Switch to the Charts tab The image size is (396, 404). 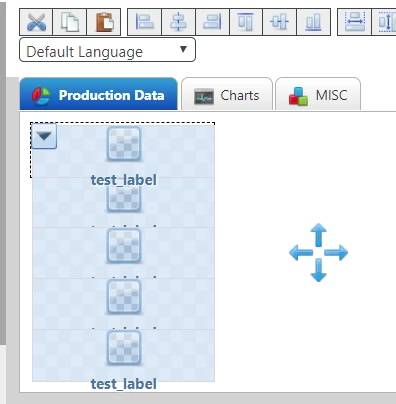pos(227,94)
